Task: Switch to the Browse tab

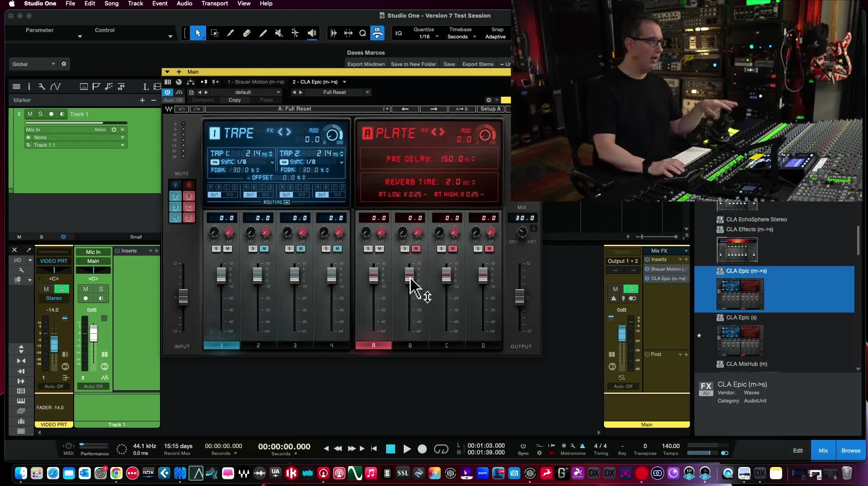Action: pyautogui.click(x=850, y=450)
